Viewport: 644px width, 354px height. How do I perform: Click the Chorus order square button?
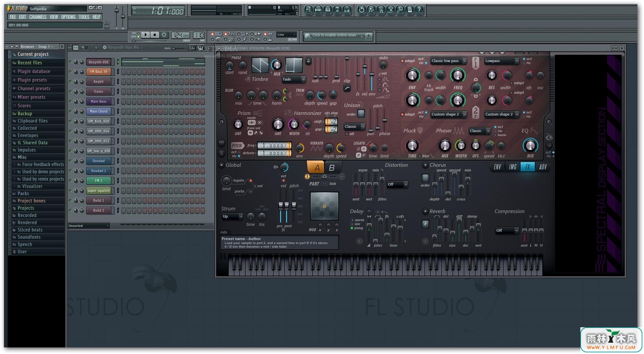pos(425,178)
